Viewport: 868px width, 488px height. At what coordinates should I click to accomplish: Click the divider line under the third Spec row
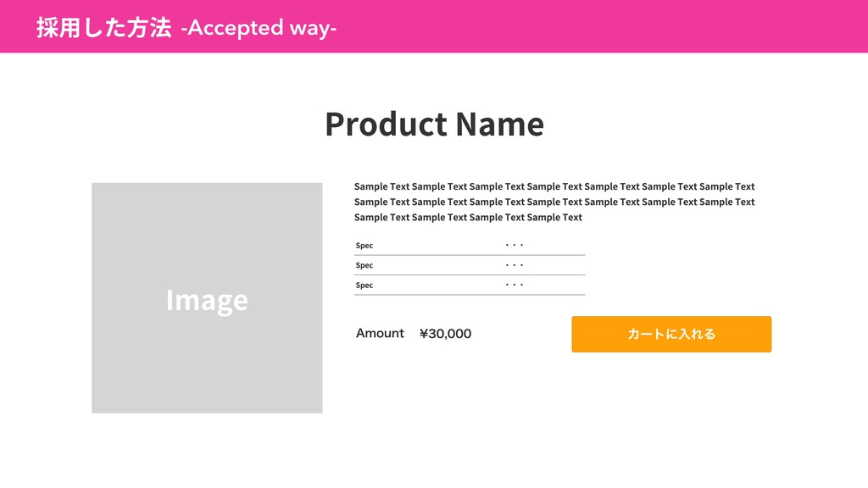coord(470,295)
